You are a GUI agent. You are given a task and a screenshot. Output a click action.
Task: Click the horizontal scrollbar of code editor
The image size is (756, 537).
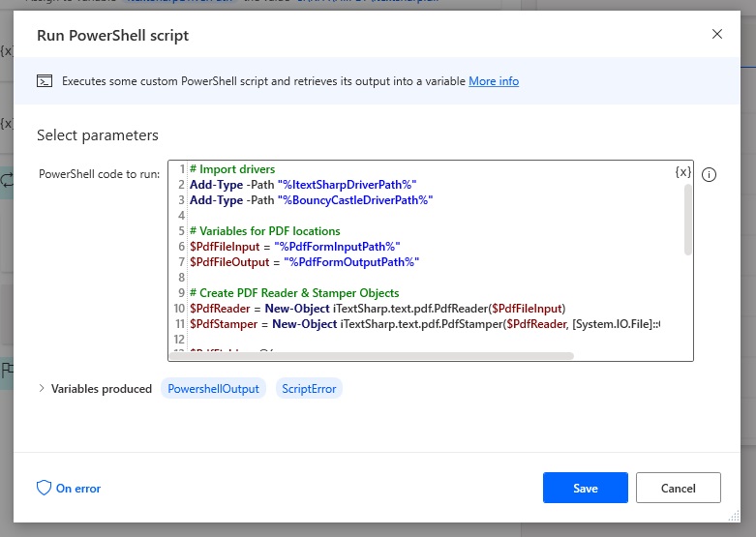tap(372, 356)
